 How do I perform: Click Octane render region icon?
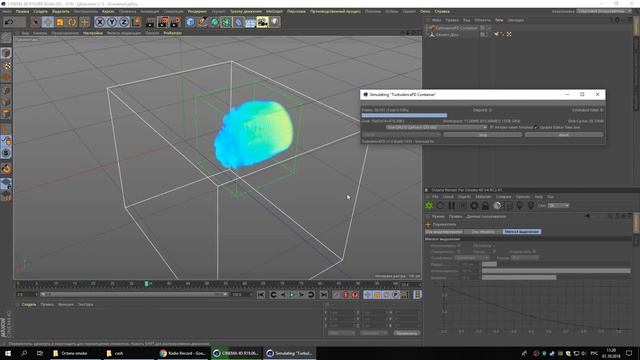pos(509,206)
